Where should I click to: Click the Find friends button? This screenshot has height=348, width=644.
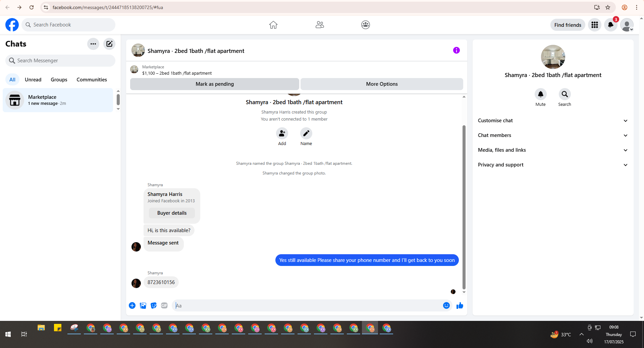[568, 25]
